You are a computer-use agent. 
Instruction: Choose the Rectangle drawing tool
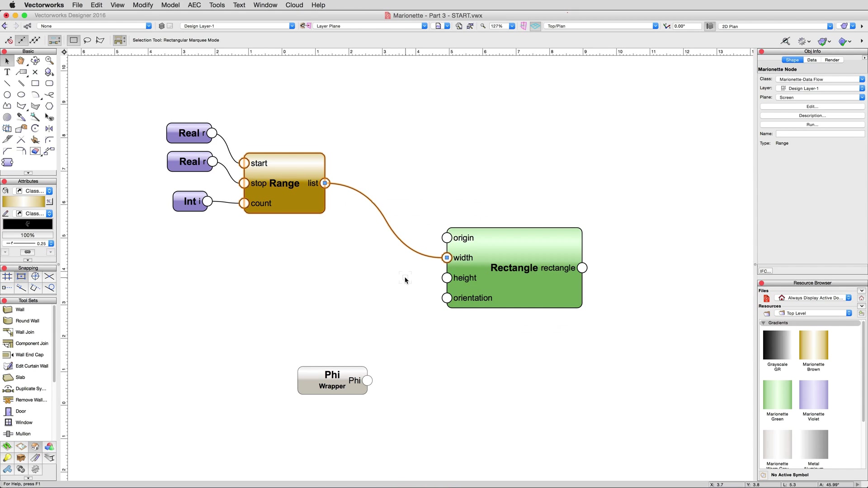(35, 83)
